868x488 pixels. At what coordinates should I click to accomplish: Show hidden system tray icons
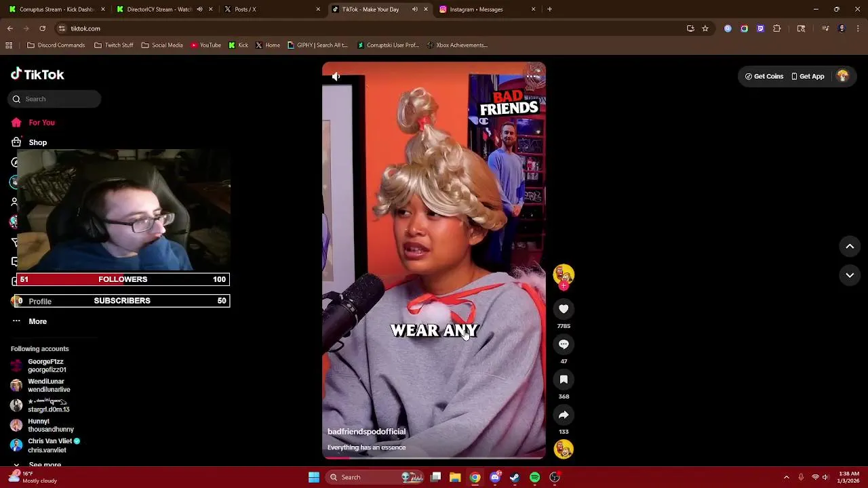coord(786,477)
